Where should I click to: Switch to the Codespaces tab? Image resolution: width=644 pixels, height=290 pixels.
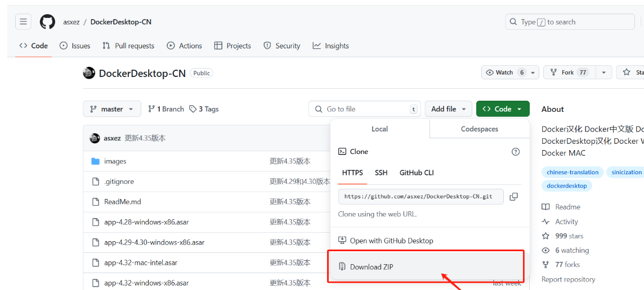click(x=479, y=129)
